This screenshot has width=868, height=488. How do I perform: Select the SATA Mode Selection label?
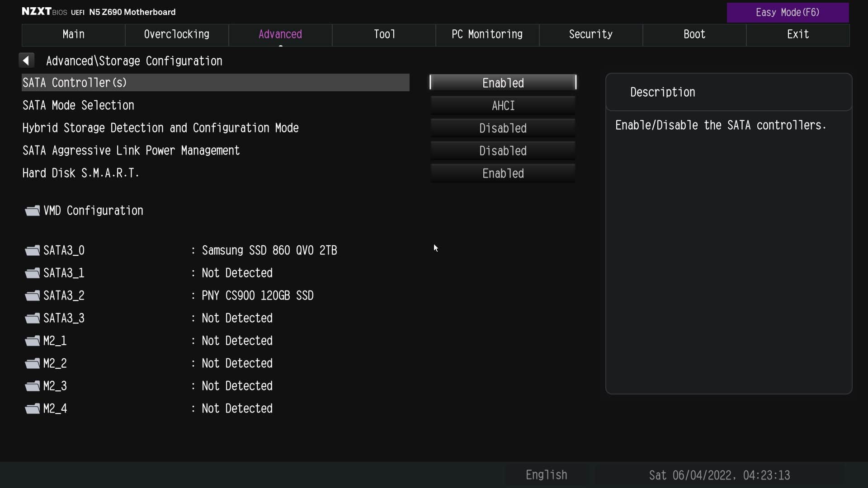[78, 105]
